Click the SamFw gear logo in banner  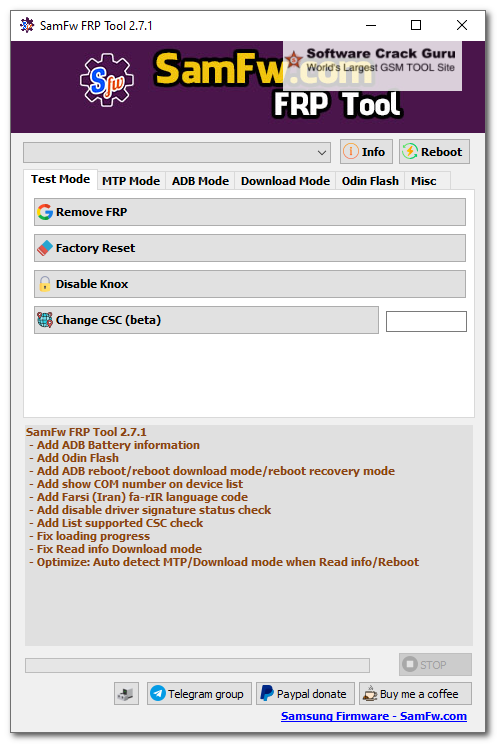coord(107,80)
